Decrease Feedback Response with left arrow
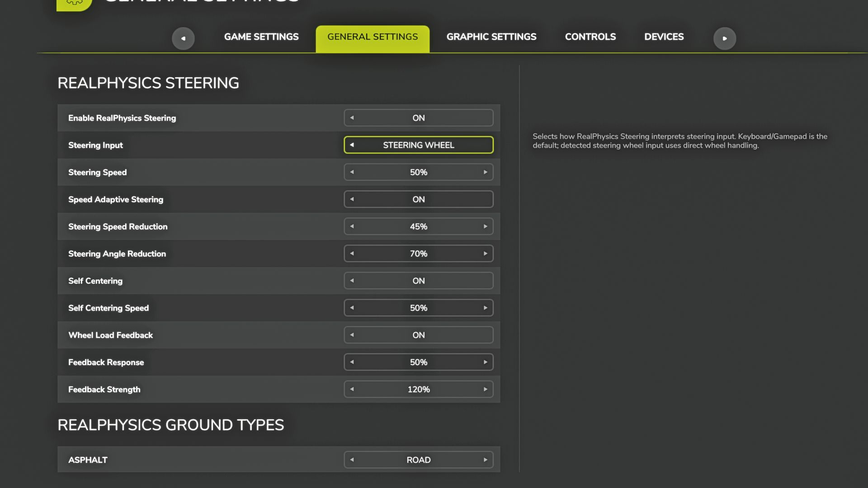 pos(352,362)
